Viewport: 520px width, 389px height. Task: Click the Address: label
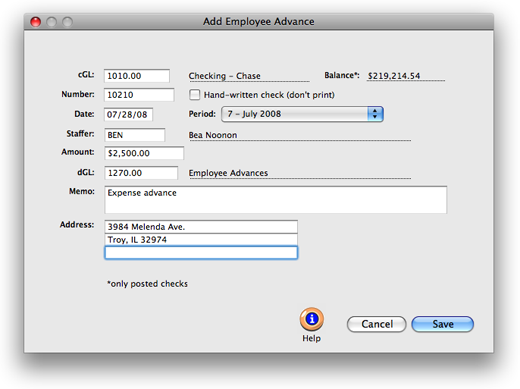[x=77, y=225]
